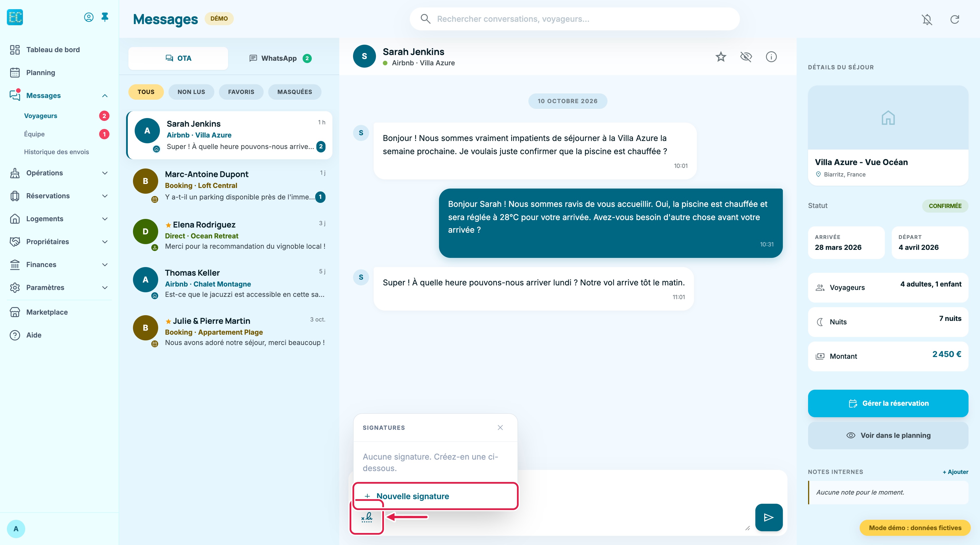Open Historique des envois
980x545 pixels.
pos(56,152)
